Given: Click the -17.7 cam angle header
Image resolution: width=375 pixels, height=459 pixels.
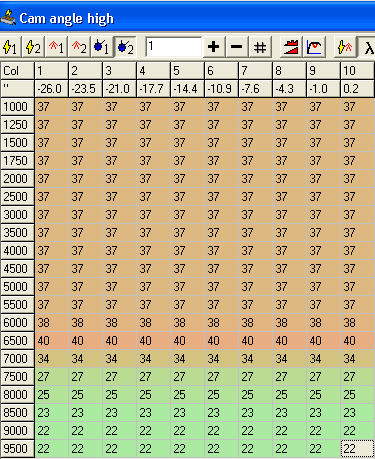Looking at the screenshot, I should coord(154,89).
